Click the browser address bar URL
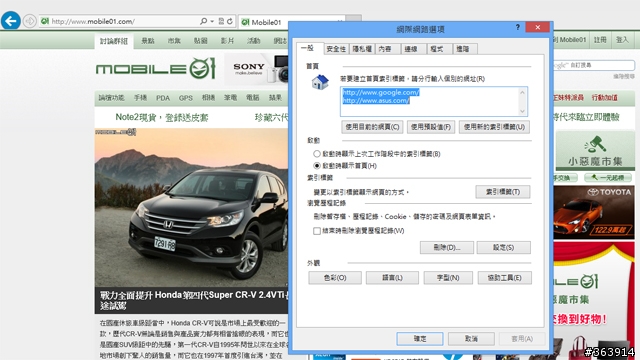The image size is (640, 360). point(93,21)
